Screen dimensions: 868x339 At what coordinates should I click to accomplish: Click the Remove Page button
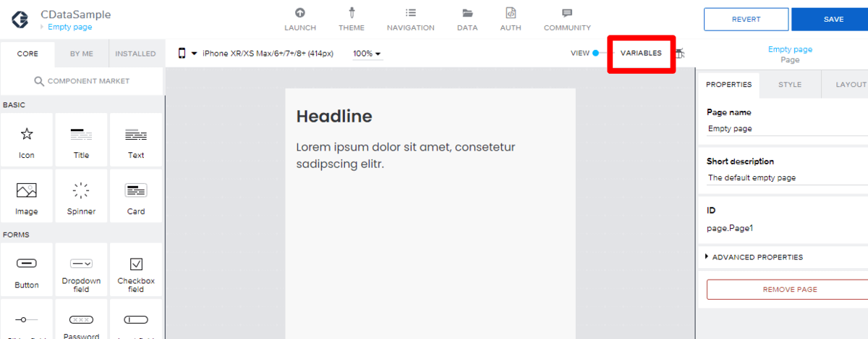pyautogui.click(x=790, y=289)
